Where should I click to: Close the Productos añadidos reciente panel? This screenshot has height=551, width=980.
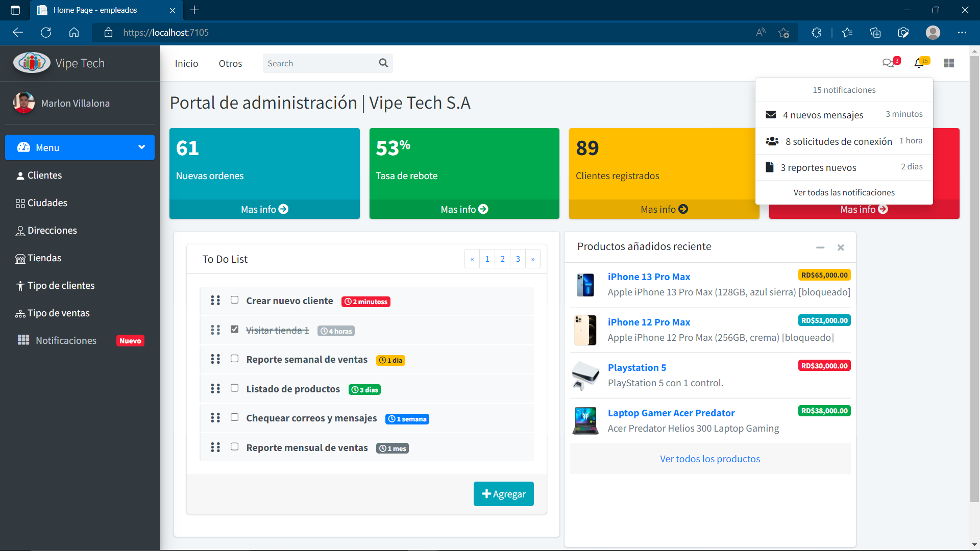[x=841, y=247]
